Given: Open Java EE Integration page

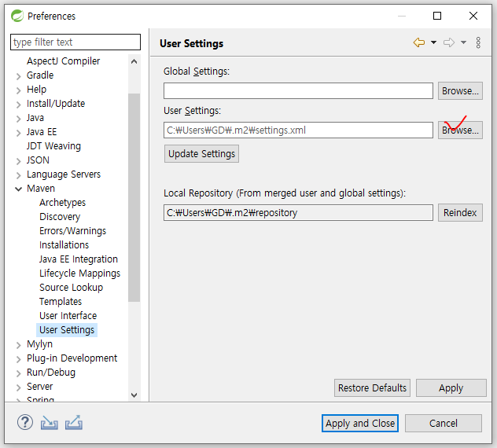Looking at the screenshot, I should point(79,259).
